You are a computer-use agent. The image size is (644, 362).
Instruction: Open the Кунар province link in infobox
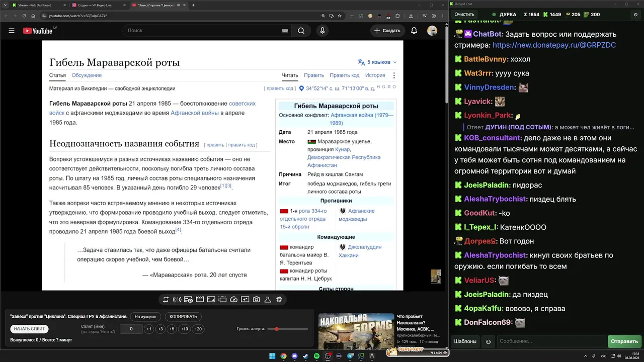click(342, 149)
